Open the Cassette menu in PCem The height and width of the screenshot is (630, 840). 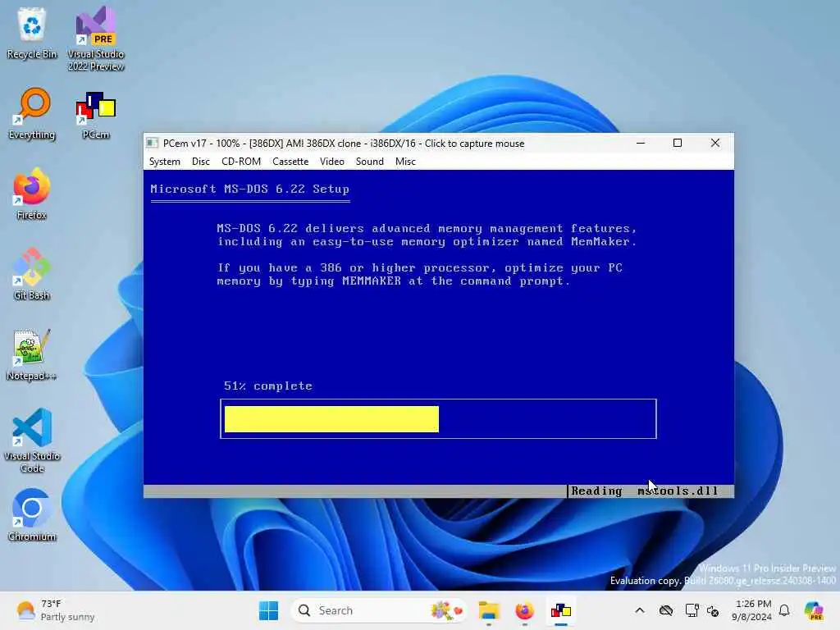tap(290, 162)
